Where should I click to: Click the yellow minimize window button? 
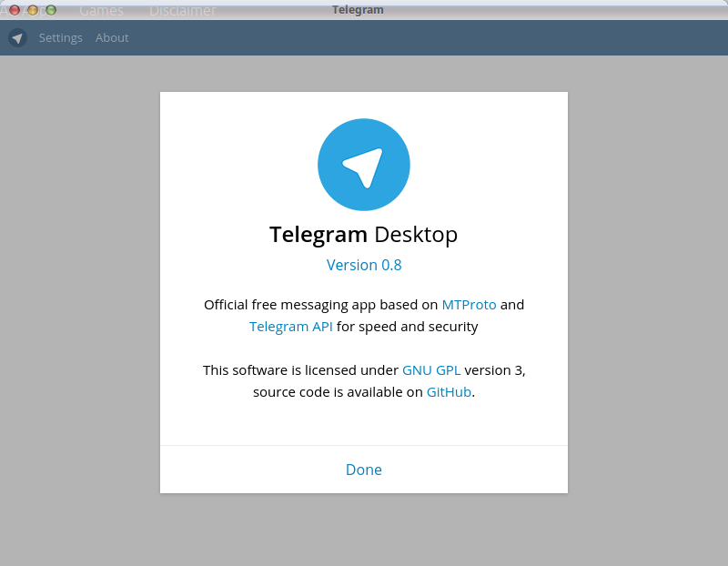point(33,10)
